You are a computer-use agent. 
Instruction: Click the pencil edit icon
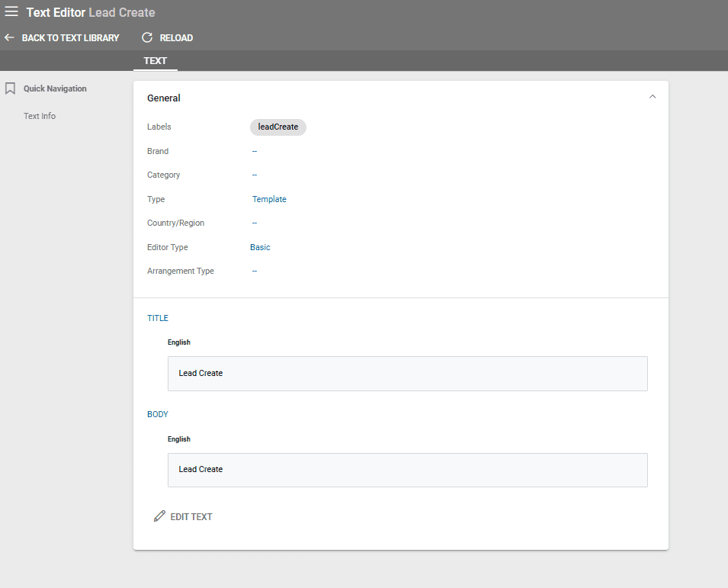(159, 516)
